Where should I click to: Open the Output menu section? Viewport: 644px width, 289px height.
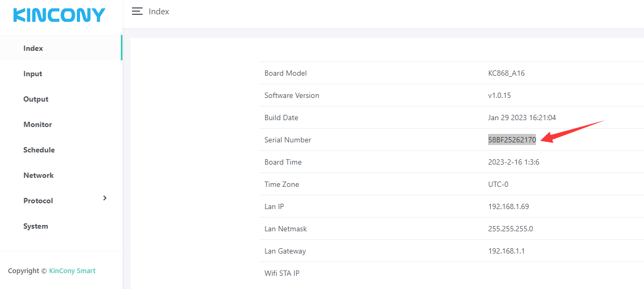click(x=36, y=99)
